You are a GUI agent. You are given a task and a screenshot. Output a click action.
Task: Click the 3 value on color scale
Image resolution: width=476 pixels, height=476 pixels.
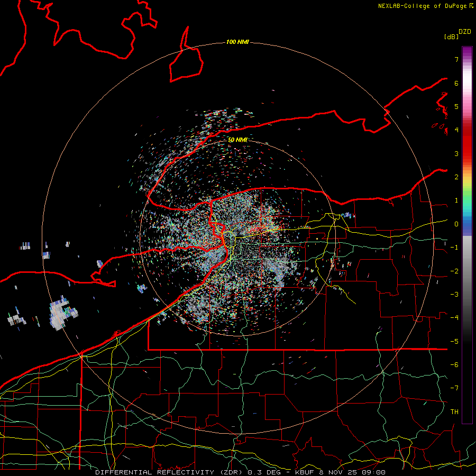tap(456, 153)
